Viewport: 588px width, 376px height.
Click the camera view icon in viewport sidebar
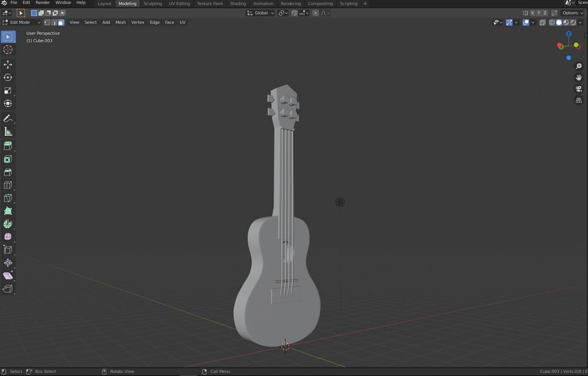578,89
